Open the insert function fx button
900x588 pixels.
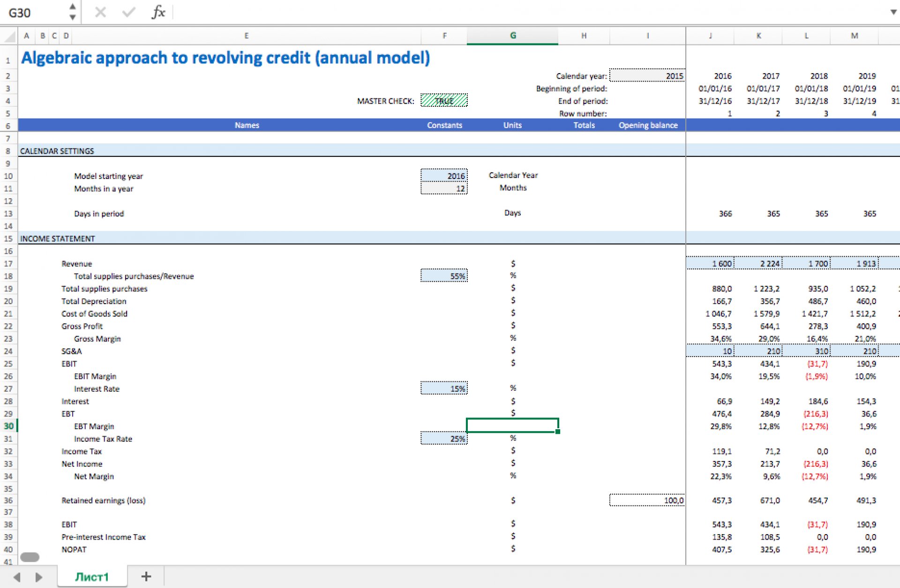(158, 12)
